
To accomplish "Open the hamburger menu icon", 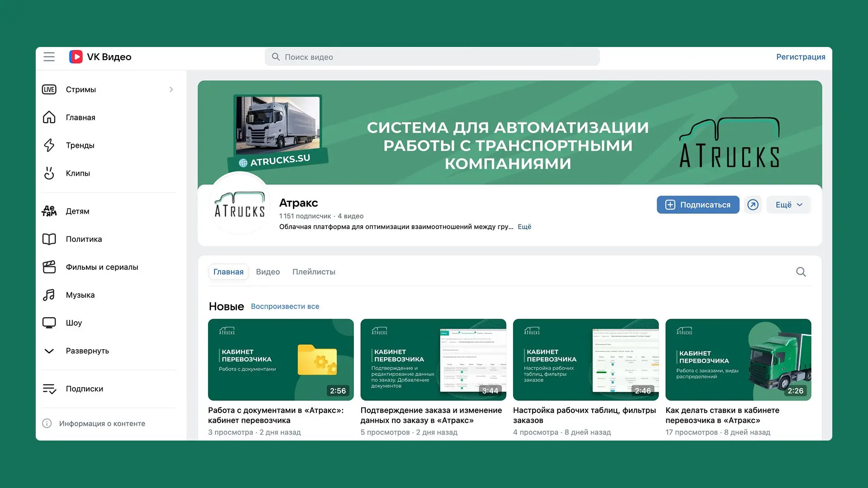I will (x=49, y=57).
